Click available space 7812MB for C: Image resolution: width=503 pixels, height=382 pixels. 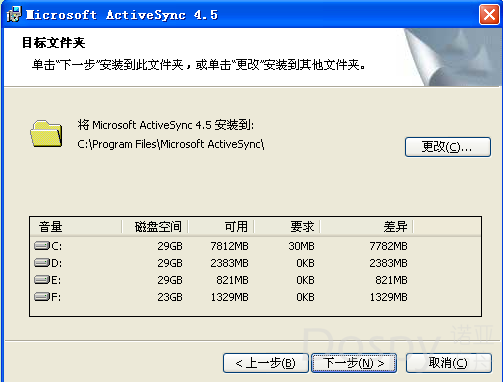coord(229,246)
